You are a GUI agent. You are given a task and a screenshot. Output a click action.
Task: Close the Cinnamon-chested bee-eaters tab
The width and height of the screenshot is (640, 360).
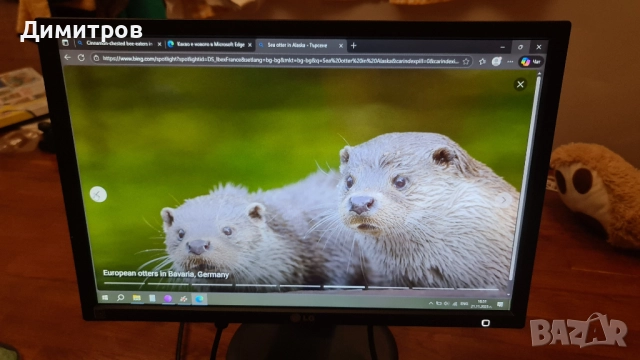[x=159, y=44]
